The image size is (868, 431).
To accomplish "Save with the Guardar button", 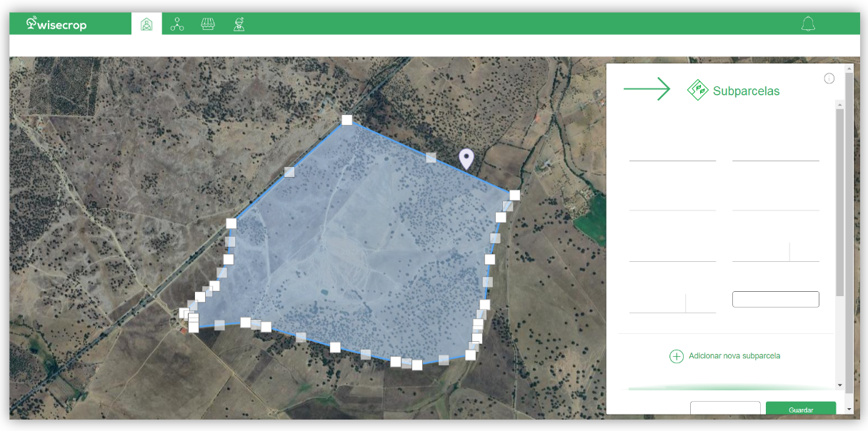I will coord(801,410).
